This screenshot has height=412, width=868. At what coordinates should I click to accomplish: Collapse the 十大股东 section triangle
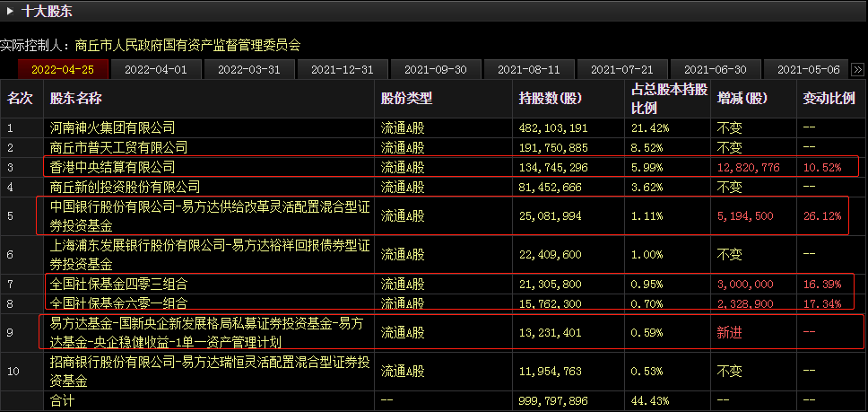(x=11, y=11)
